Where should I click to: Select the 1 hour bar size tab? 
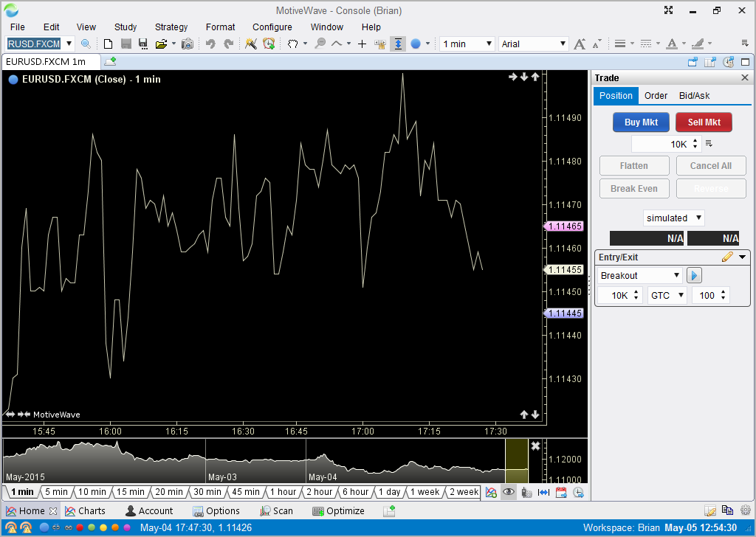(x=283, y=492)
